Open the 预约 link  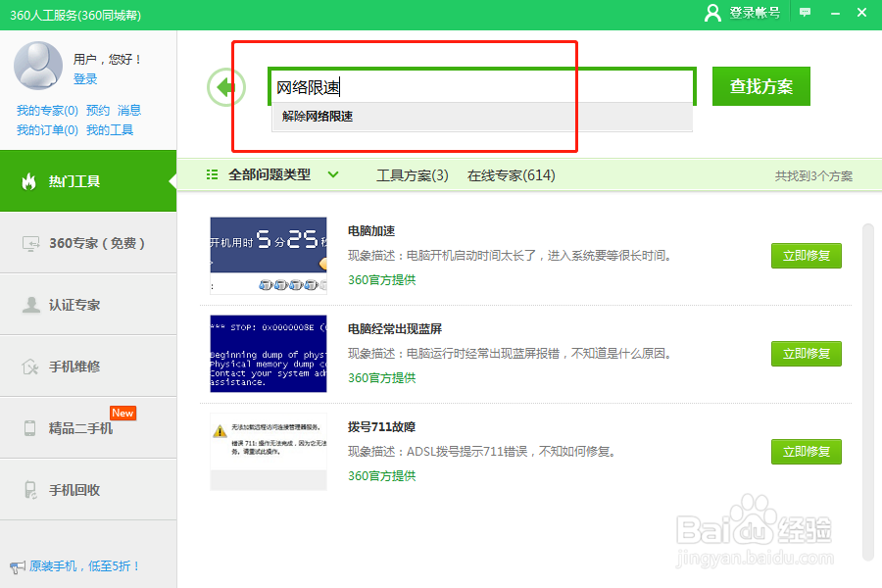pos(98,111)
